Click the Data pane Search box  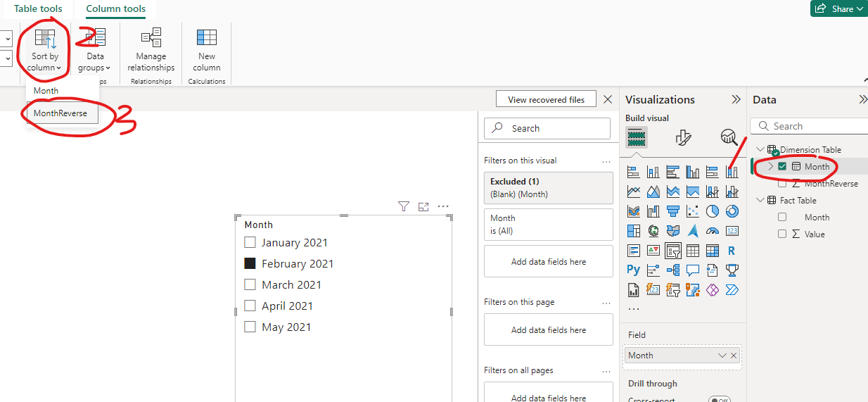click(809, 126)
